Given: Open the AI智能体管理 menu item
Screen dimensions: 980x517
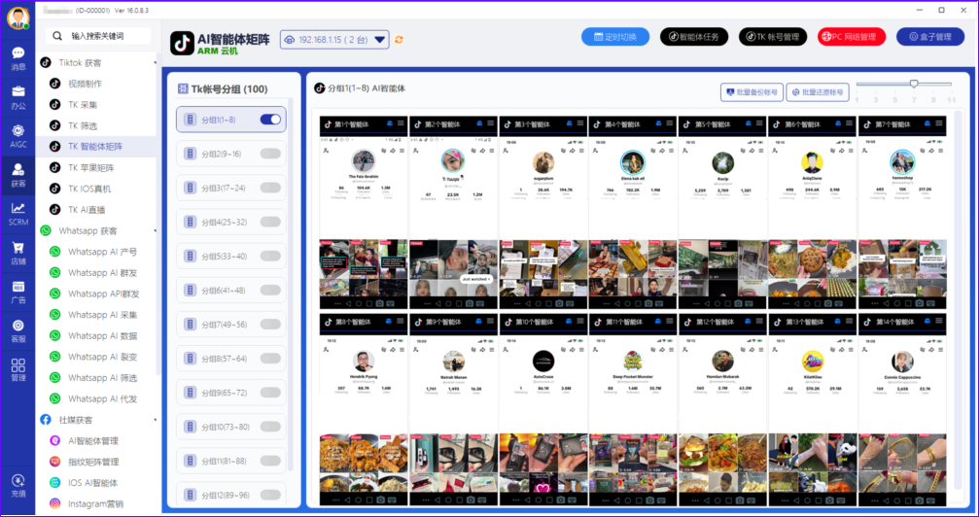Looking at the screenshot, I should point(95,441).
